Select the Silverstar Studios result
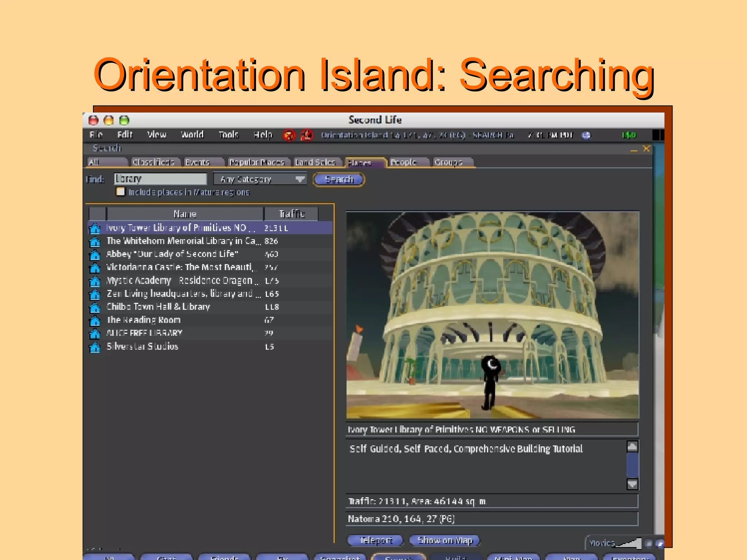747x560 pixels. 210,347
